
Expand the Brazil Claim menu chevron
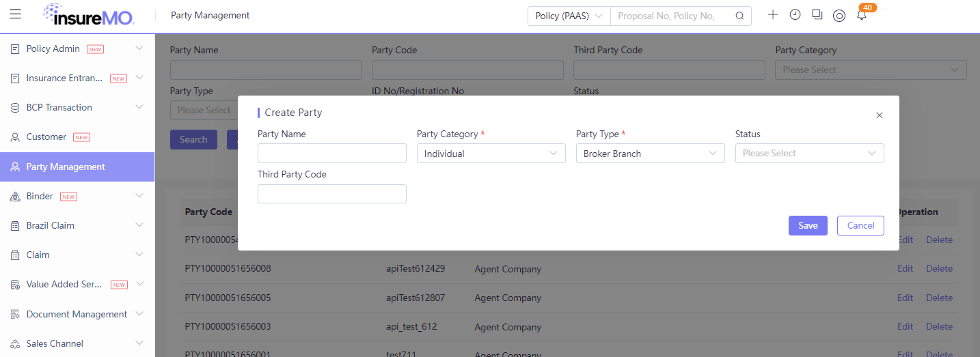pos(139,225)
